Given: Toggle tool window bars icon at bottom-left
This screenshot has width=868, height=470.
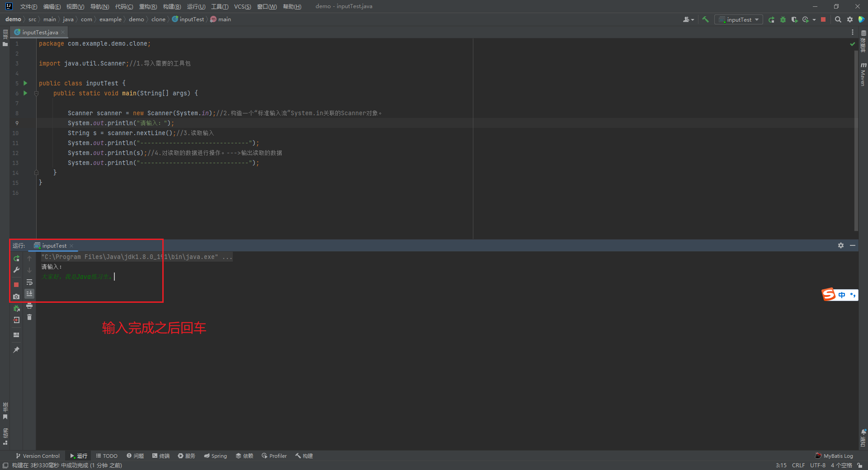Looking at the screenshot, I should (x=5, y=465).
